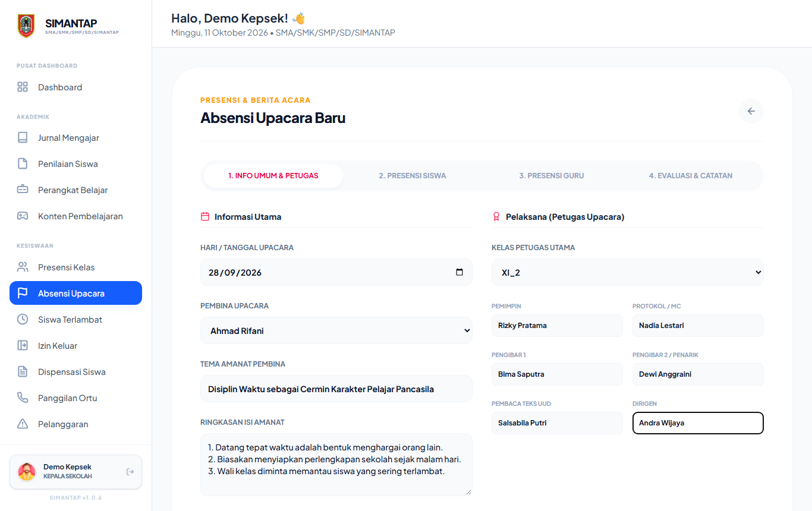Click the Perangkat Belajar briefcase icon
Image resolution: width=812 pixels, height=511 pixels.
point(23,190)
